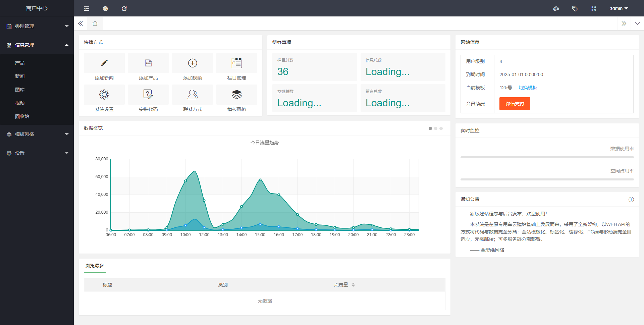Viewport: 644px width, 325px height.
Task: Switch to the 浏览最多 tab
Action: click(x=95, y=266)
